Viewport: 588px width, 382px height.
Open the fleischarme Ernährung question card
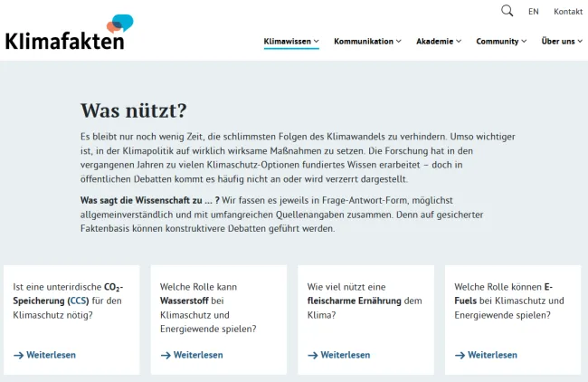pyautogui.click(x=365, y=308)
